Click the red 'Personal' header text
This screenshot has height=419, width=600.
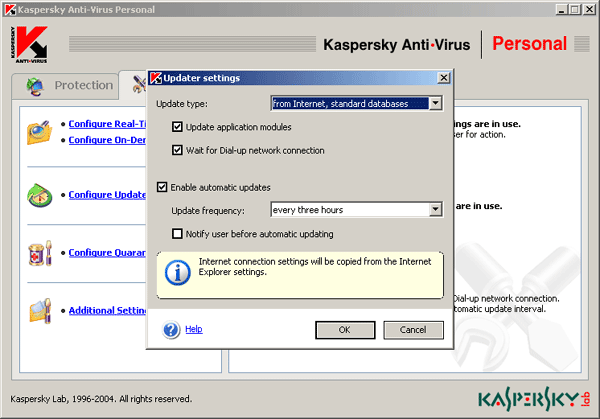coord(529,43)
